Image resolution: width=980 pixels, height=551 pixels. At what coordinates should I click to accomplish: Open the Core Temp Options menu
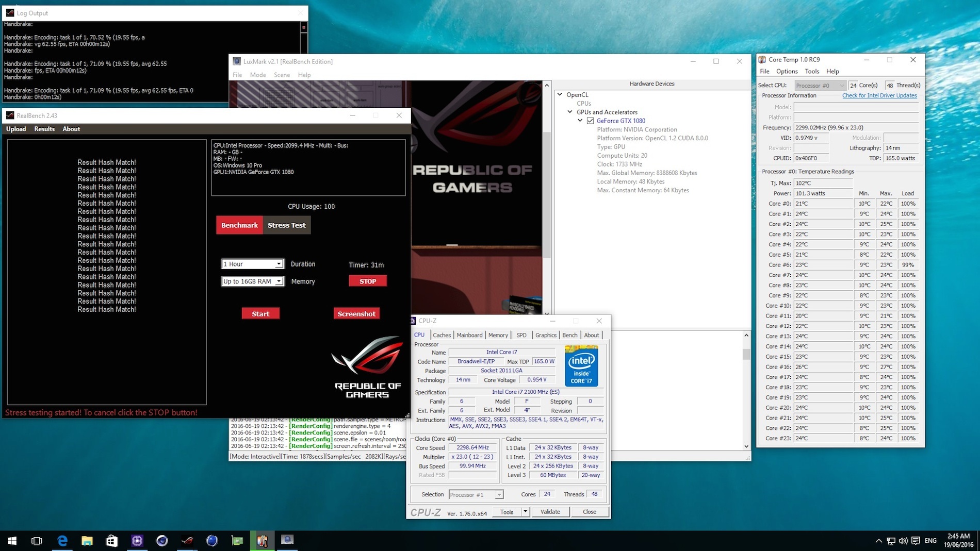coord(787,71)
